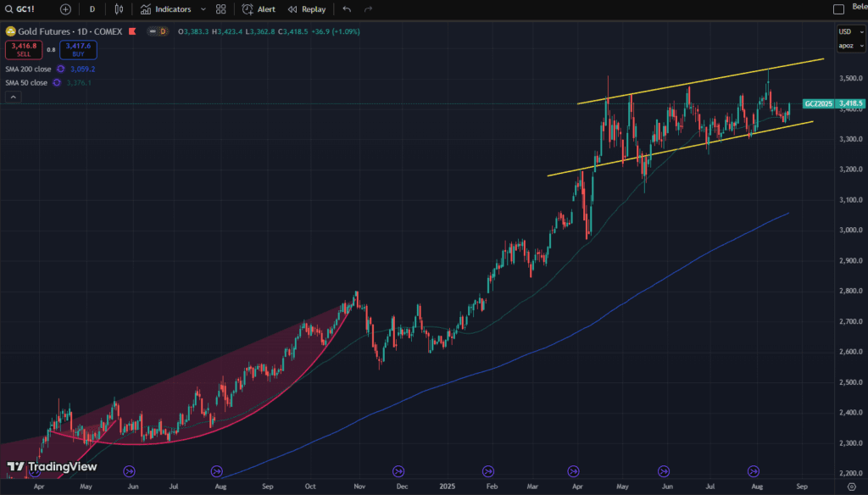Create a new Alert

259,9
